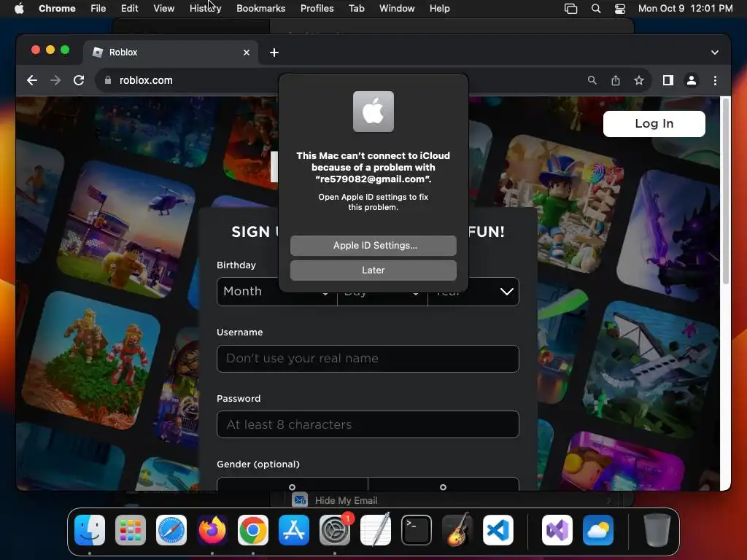Open the Help menu

click(439, 8)
